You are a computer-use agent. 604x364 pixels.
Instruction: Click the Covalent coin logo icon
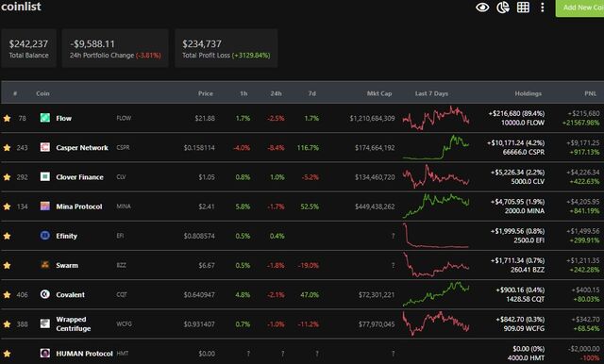coord(45,294)
